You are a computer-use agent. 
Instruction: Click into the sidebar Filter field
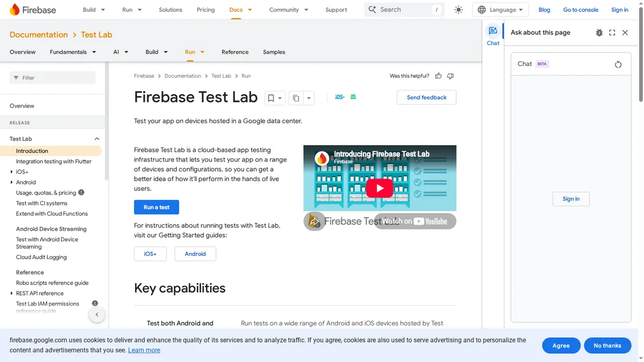[53, 78]
